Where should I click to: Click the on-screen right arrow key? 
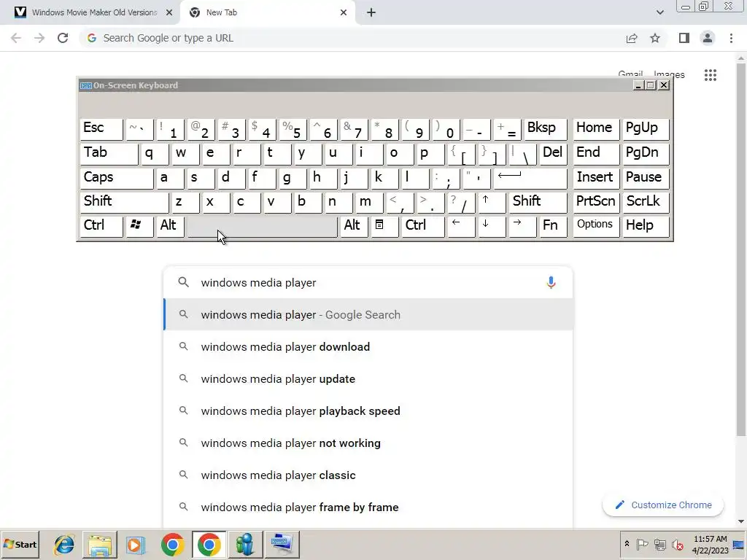click(x=522, y=227)
